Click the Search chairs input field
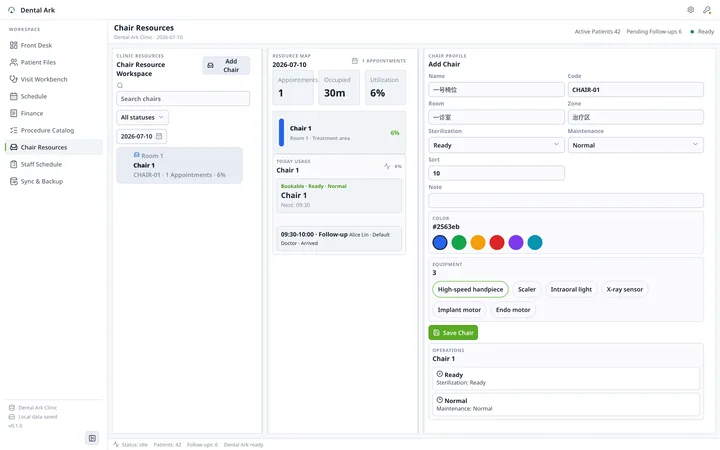 coord(183,99)
